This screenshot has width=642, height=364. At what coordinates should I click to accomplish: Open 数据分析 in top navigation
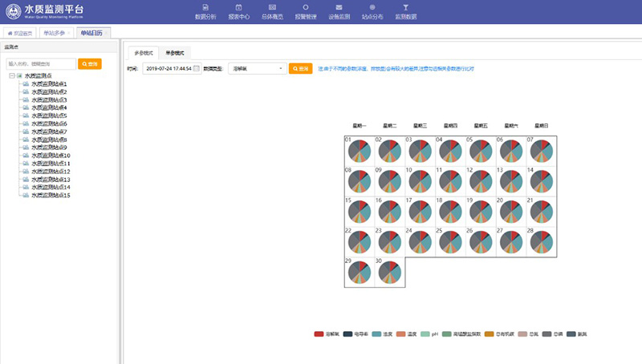(205, 11)
